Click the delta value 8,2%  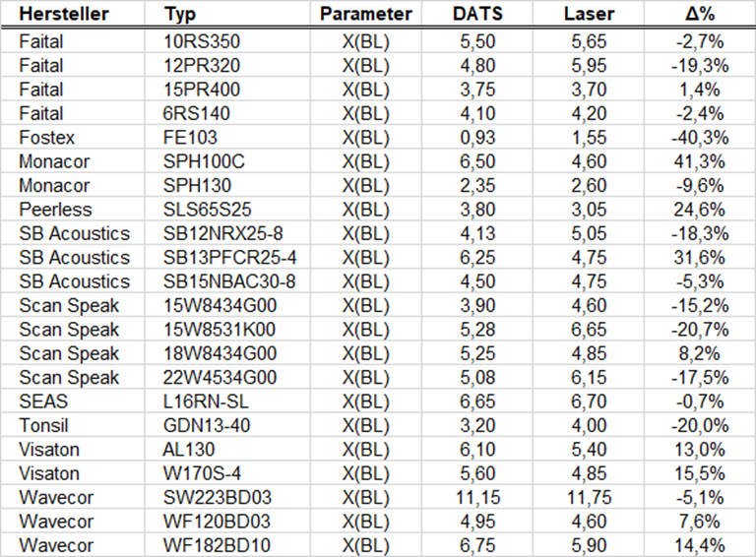tap(700, 353)
